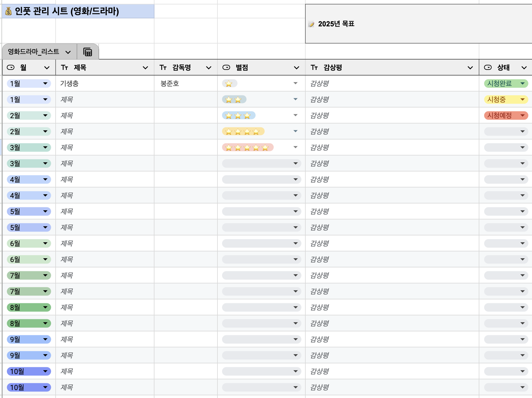Open empty rating dropdown in second 10월 row
532x398 pixels.
[x=262, y=387]
